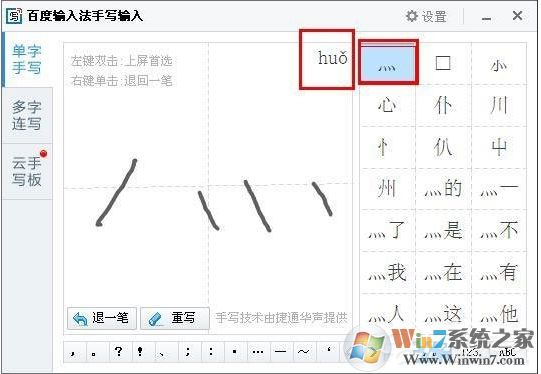
Task: Switch to the ABC letter panel
Action: click(508, 352)
